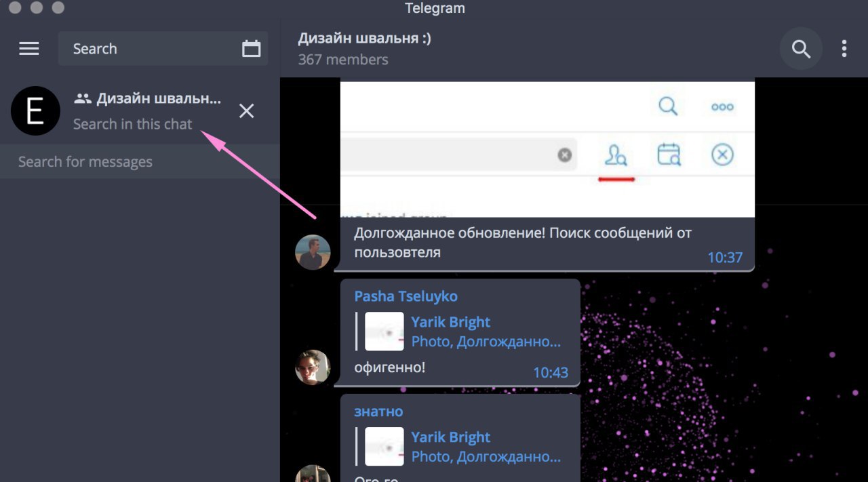Cancel the in-chat search with X
This screenshot has height=482, width=868.
tap(247, 111)
